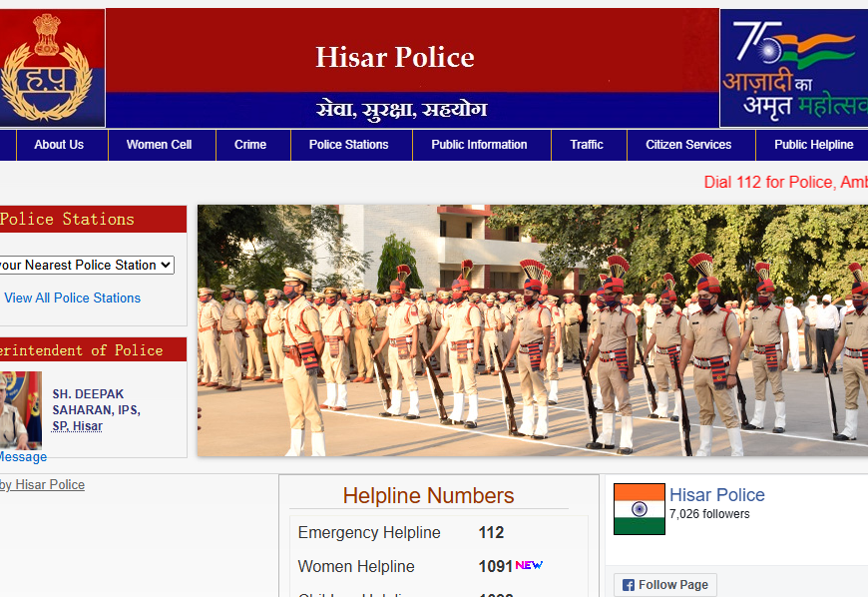This screenshot has width=868, height=597.
Task: Open the Women Cell menu
Action: [x=159, y=145]
